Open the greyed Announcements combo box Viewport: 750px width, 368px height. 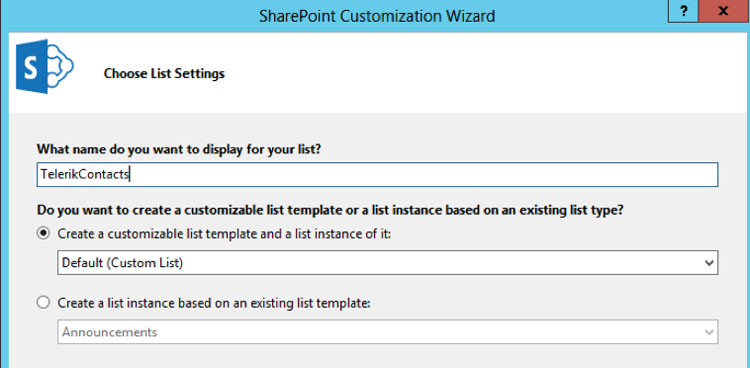(387, 332)
